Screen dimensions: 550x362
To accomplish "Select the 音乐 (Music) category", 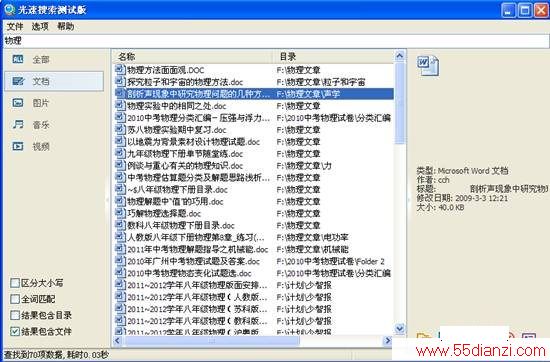I will point(54,125).
